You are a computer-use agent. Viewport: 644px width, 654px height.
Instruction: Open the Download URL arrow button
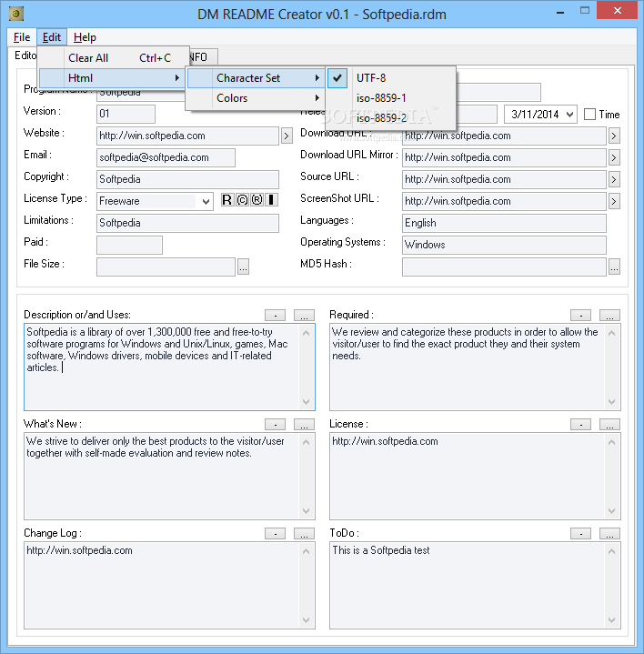(614, 136)
